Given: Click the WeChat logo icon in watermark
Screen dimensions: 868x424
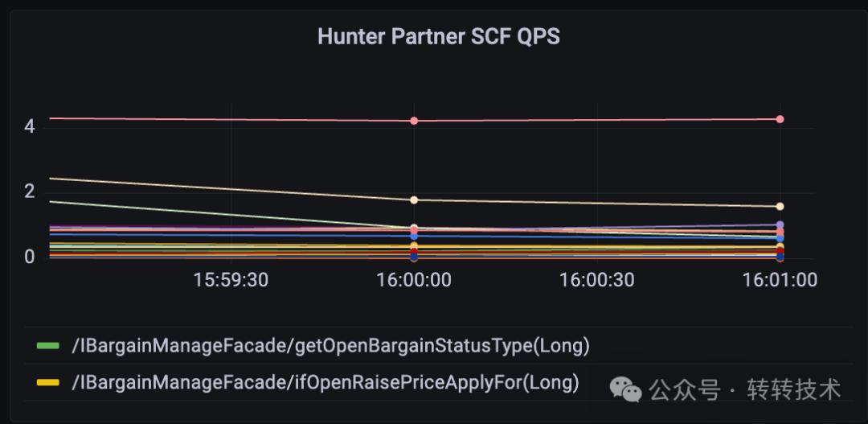Looking at the screenshot, I should tap(625, 389).
